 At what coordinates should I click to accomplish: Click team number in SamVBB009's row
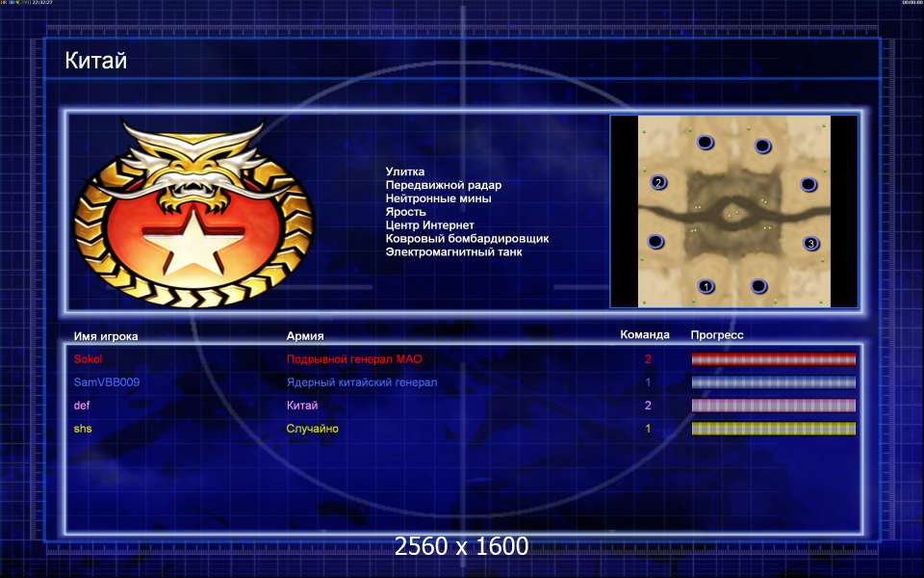point(648,382)
